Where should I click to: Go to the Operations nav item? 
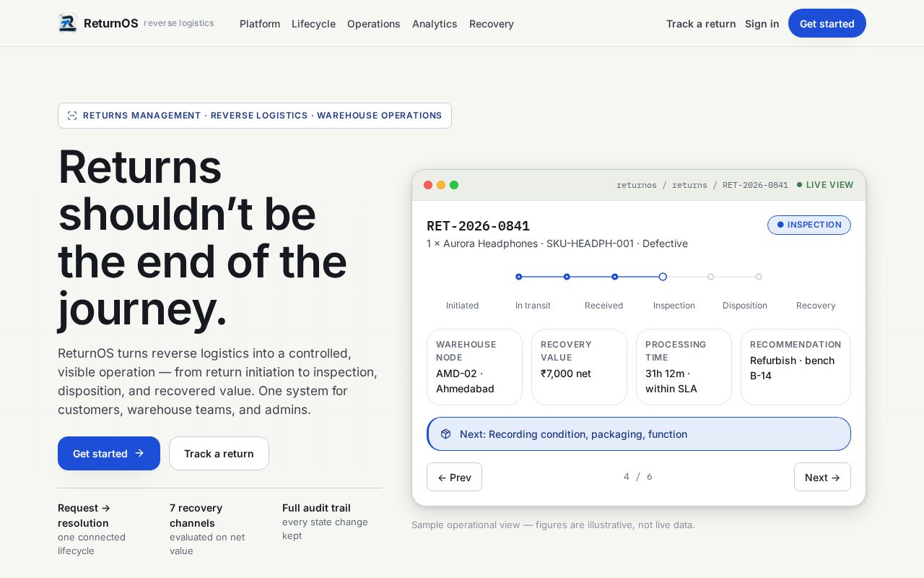(x=374, y=24)
